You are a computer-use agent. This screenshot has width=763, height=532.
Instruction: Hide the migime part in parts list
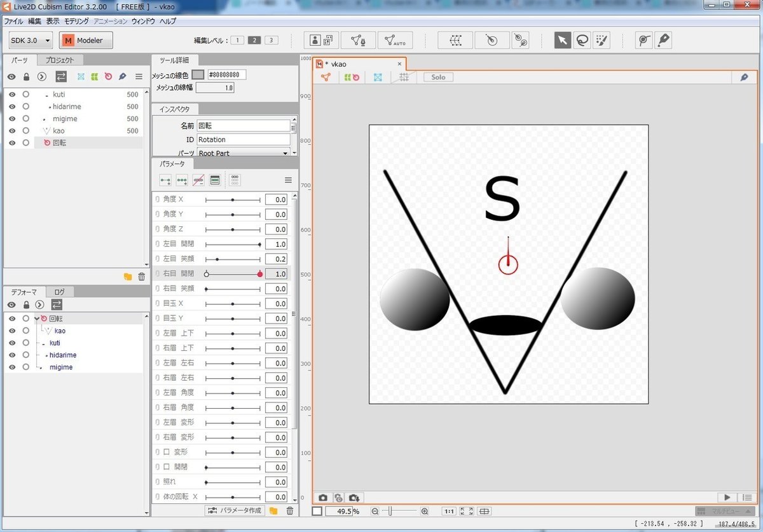(x=11, y=118)
